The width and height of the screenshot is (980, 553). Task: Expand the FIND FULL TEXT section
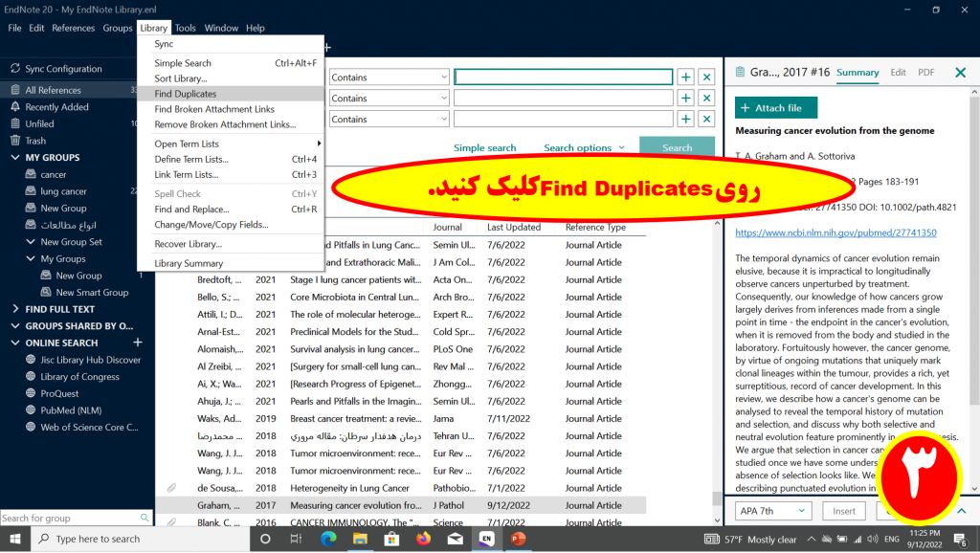click(x=15, y=309)
